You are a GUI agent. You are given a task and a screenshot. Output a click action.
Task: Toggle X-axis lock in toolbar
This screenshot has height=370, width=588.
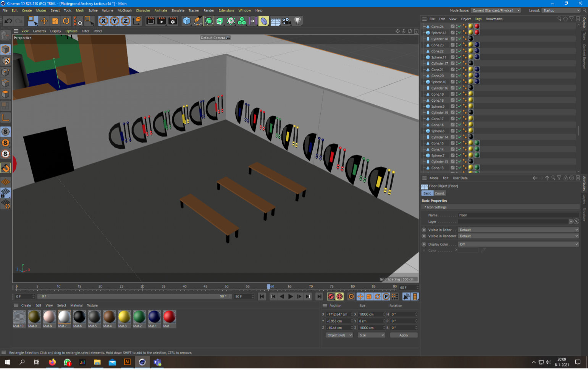pos(103,21)
